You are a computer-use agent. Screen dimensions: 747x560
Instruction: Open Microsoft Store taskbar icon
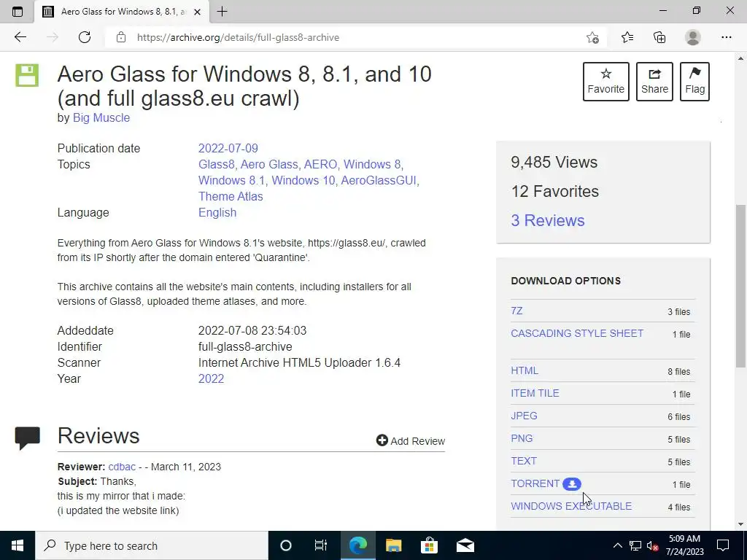(x=429, y=545)
